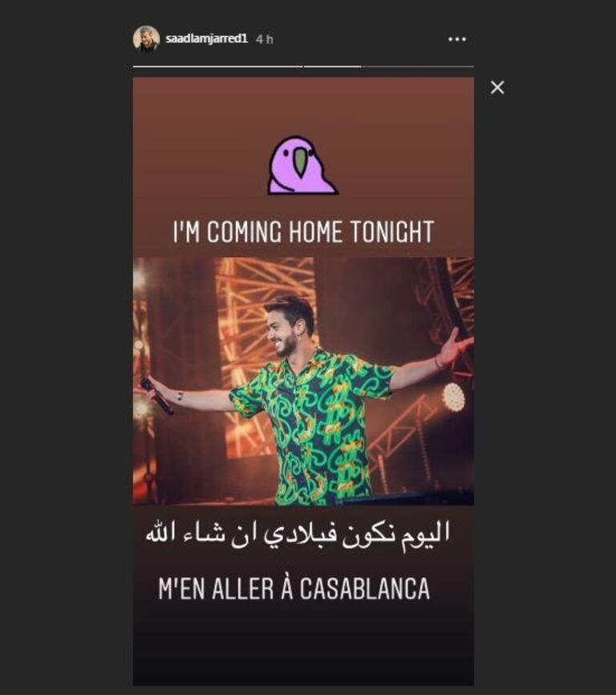Viewport: 616px width, 695px height.
Task: Click the microphone held in the singer's hand
Action: (x=156, y=396)
